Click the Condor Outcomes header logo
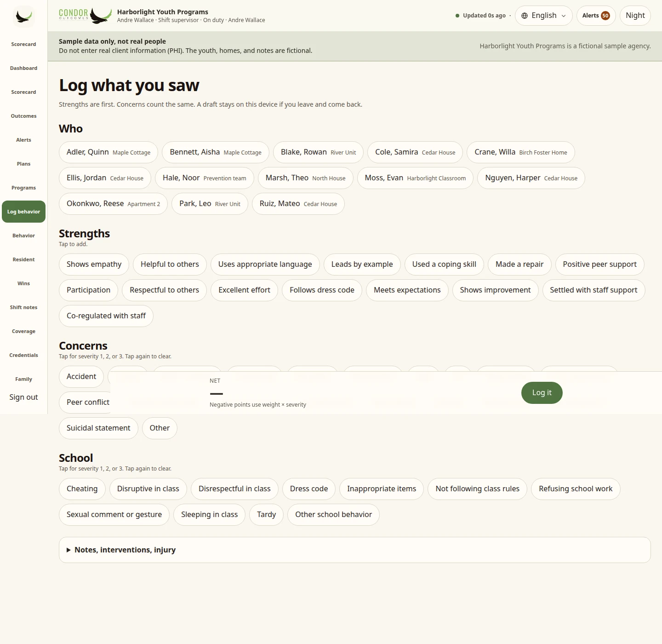662x644 pixels. click(86, 16)
